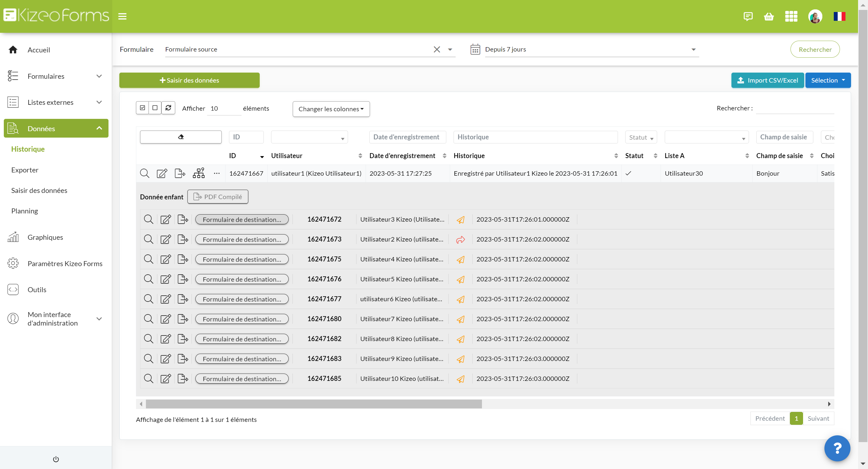Open Exporter submenu item
Viewport: 868px width, 469px height.
25,170
